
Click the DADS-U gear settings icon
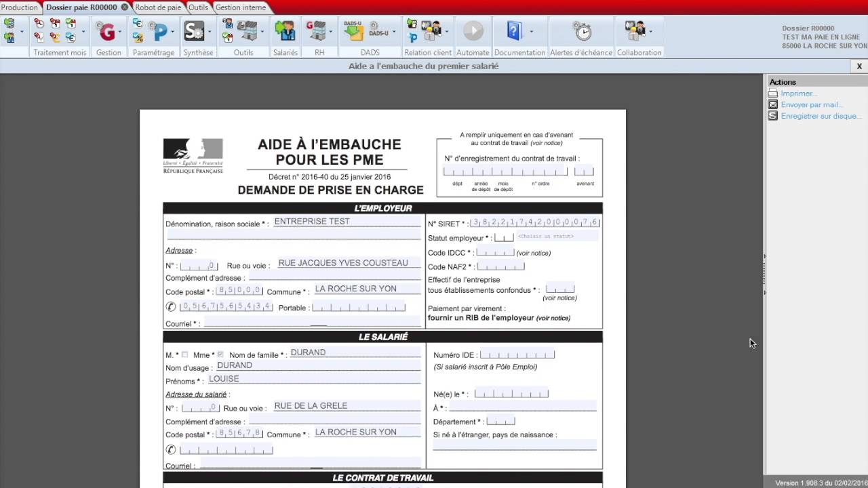pyautogui.click(x=378, y=30)
